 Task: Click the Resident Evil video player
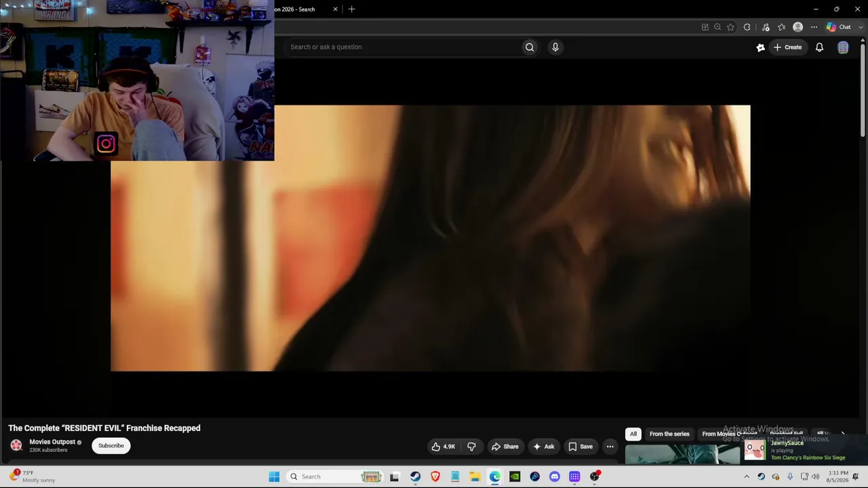431,238
